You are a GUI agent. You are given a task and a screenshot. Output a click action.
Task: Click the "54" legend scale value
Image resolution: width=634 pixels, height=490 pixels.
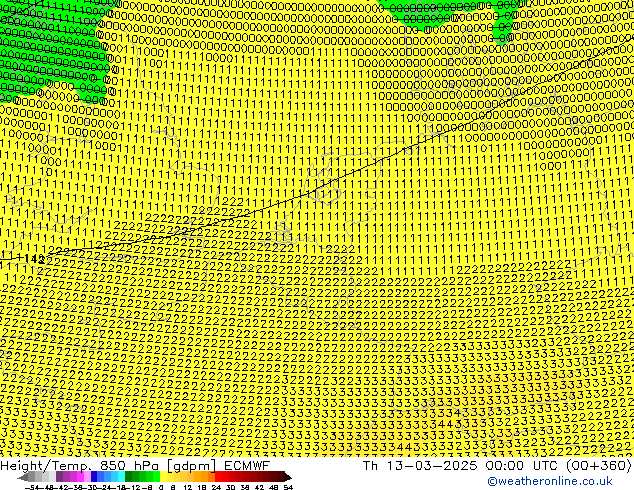coord(288,487)
